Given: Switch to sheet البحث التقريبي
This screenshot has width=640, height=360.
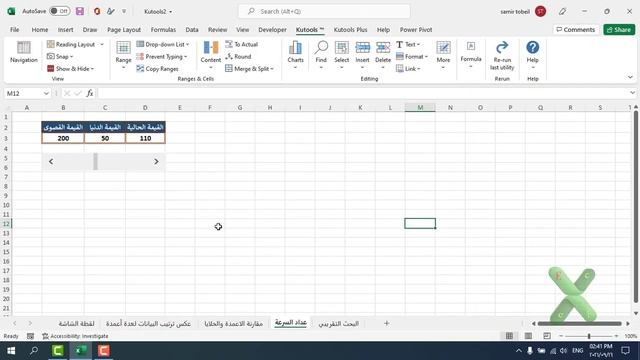Looking at the screenshot, I should point(338,323).
